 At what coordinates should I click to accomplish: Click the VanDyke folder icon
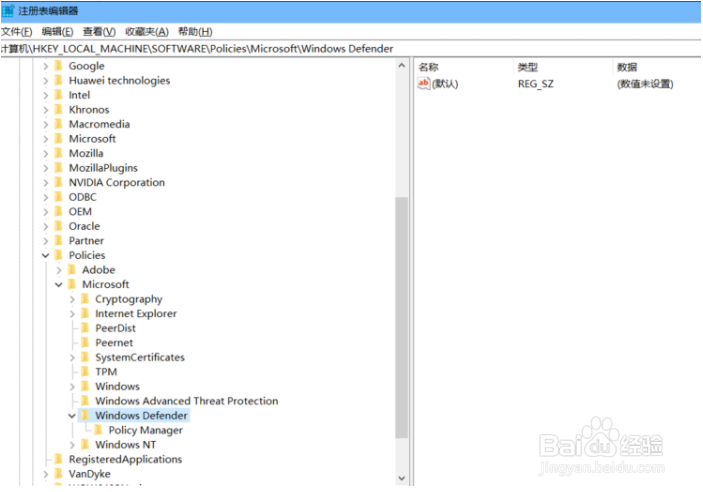(x=58, y=474)
